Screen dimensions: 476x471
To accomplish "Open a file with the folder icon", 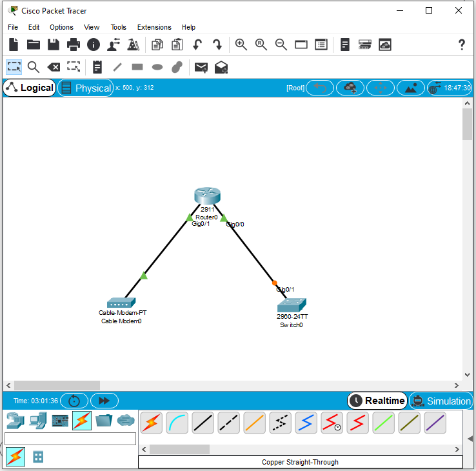I will (34, 45).
